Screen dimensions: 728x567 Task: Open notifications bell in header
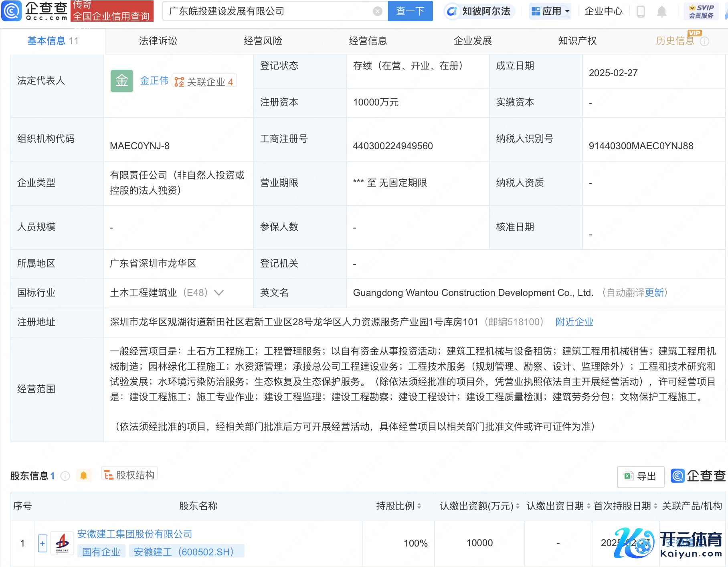coord(661,12)
